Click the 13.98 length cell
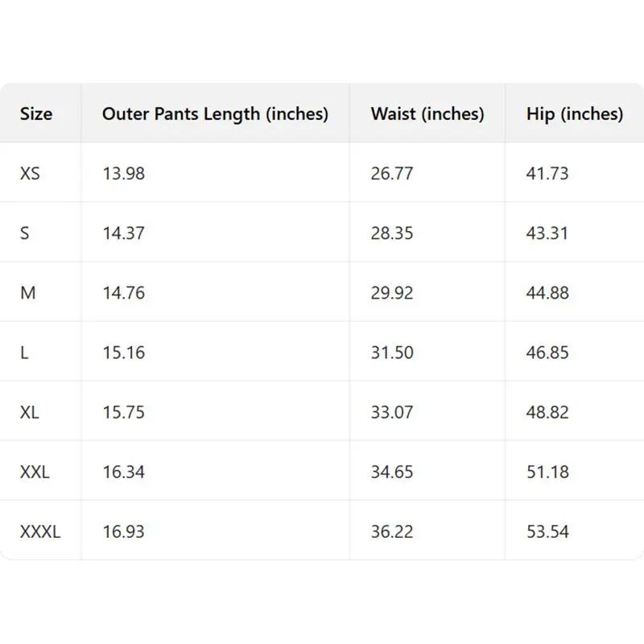Viewport: 644px width, 644px height. tap(124, 173)
